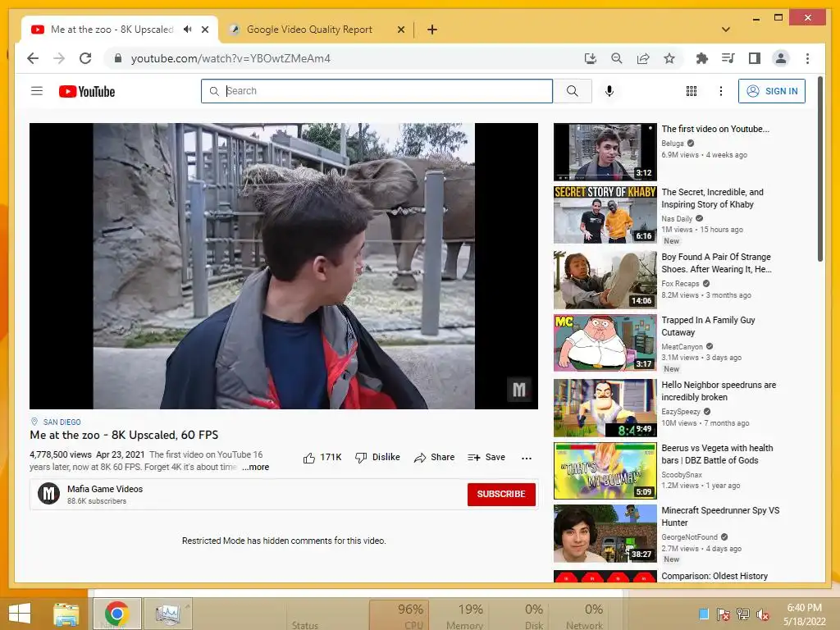Click the Beluga channel name
Image resolution: width=840 pixels, height=630 pixels.
tap(673, 144)
